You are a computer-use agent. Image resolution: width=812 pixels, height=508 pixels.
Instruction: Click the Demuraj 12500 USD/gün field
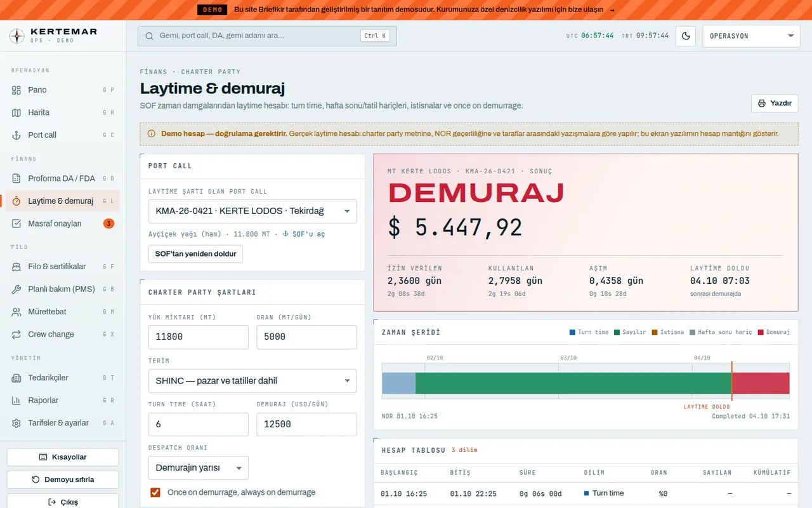(x=306, y=424)
